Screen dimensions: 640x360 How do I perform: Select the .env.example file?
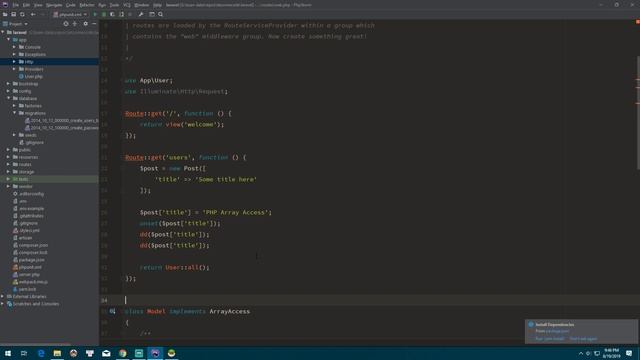(x=31, y=208)
